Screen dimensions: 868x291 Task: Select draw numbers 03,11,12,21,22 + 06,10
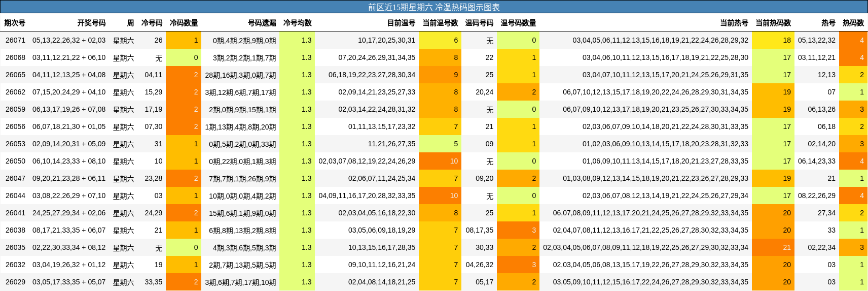tap(69, 57)
